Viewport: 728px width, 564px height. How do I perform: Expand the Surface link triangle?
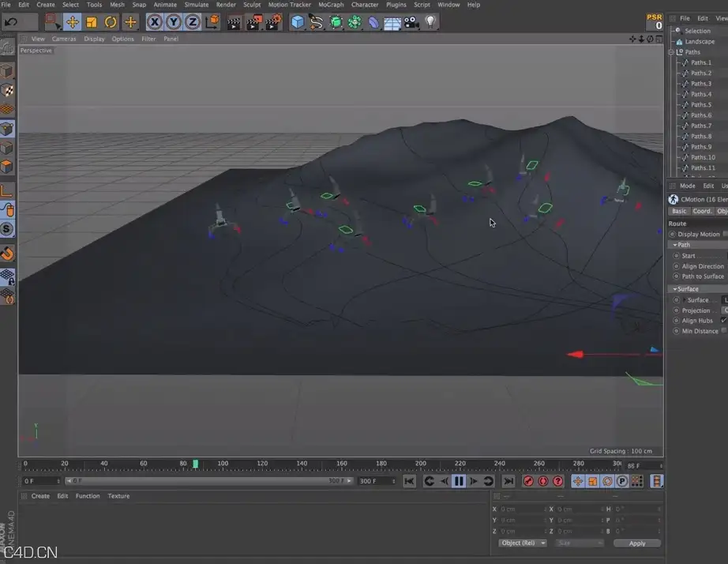coord(684,300)
